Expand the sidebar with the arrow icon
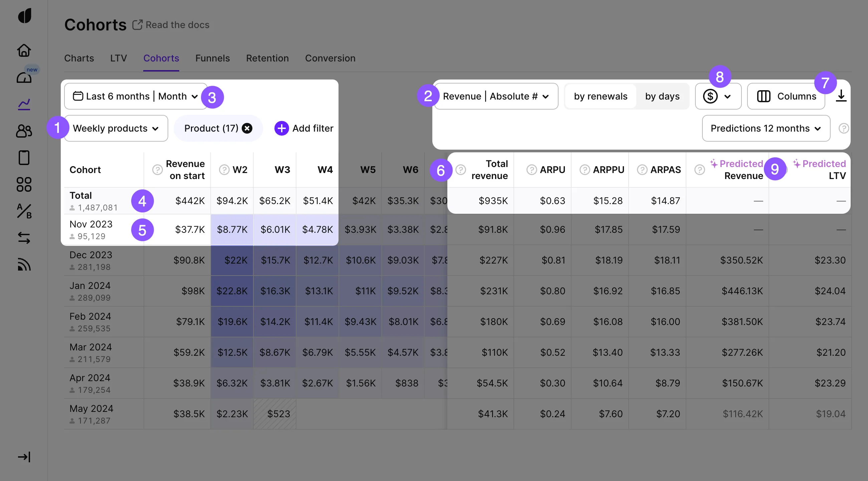 (24, 457)
